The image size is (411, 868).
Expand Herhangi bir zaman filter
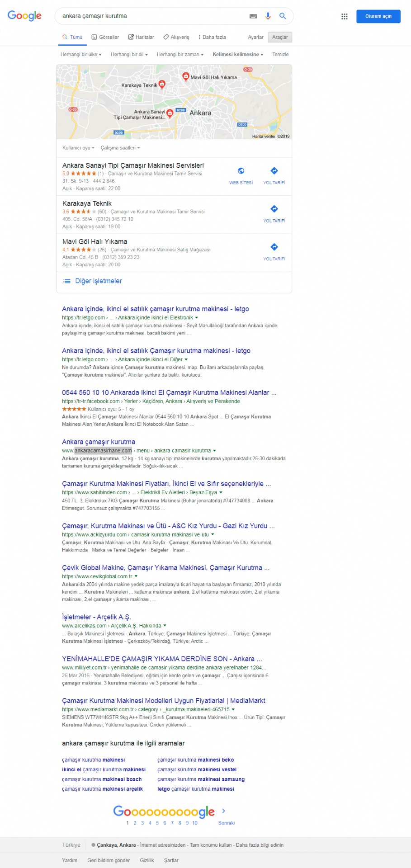(x=180, y=54)
